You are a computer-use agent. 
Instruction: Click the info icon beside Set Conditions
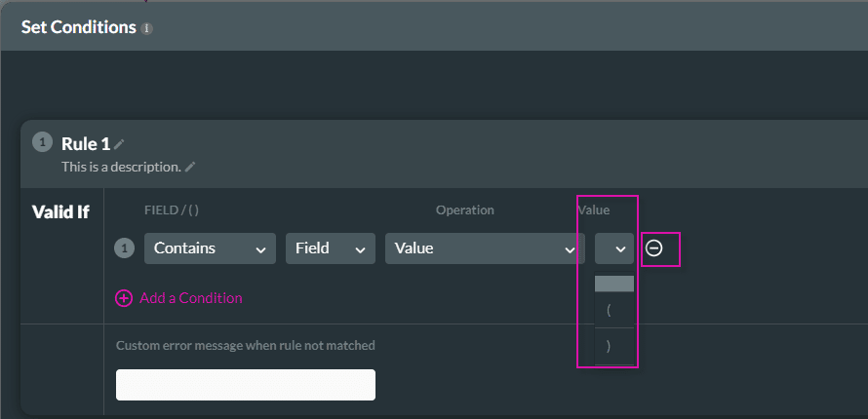point(147,28)
